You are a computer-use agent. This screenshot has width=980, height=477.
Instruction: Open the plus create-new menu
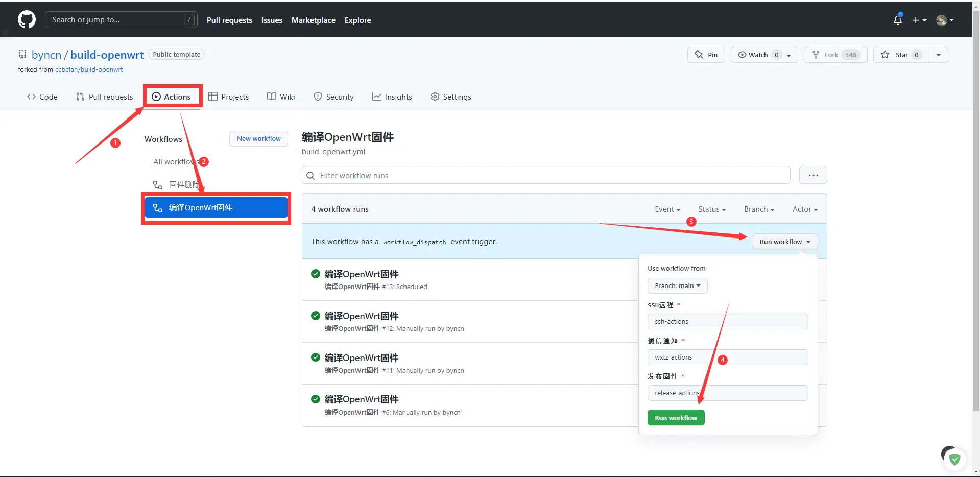(x=919, y=20)
